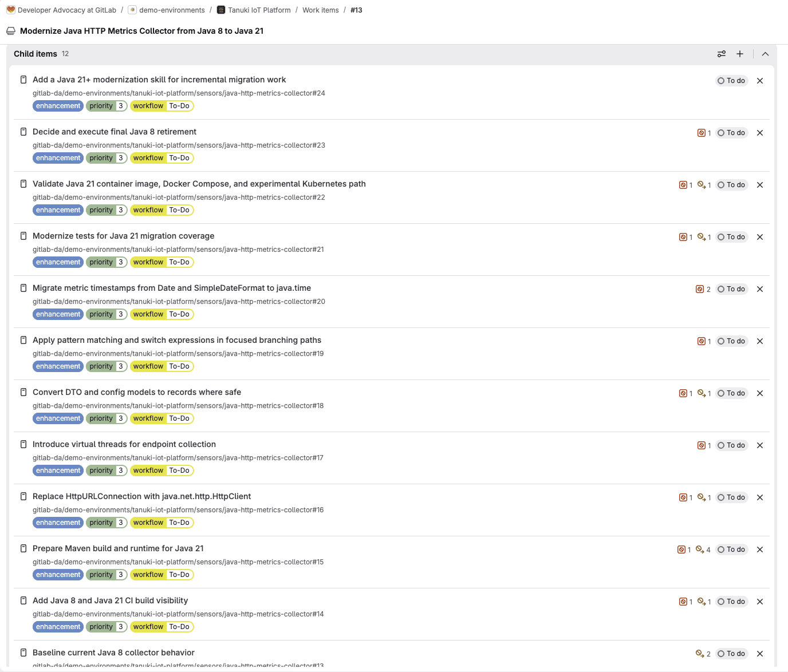Click reference path text ending collector#20
Screen dimensions: 788x672
click(179, 302)
